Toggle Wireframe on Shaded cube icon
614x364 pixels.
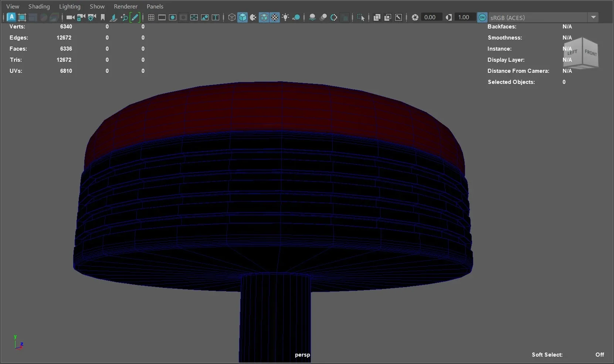click(264, 17)
